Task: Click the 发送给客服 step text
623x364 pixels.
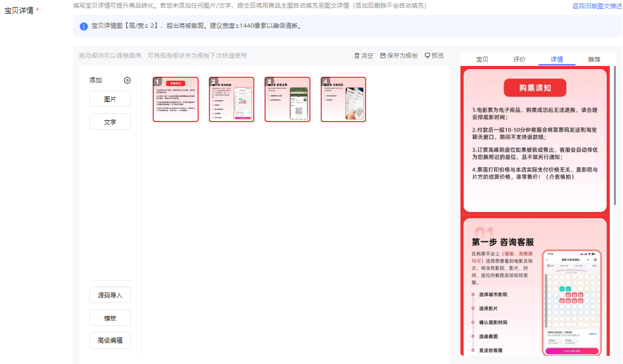Action: 490,350
